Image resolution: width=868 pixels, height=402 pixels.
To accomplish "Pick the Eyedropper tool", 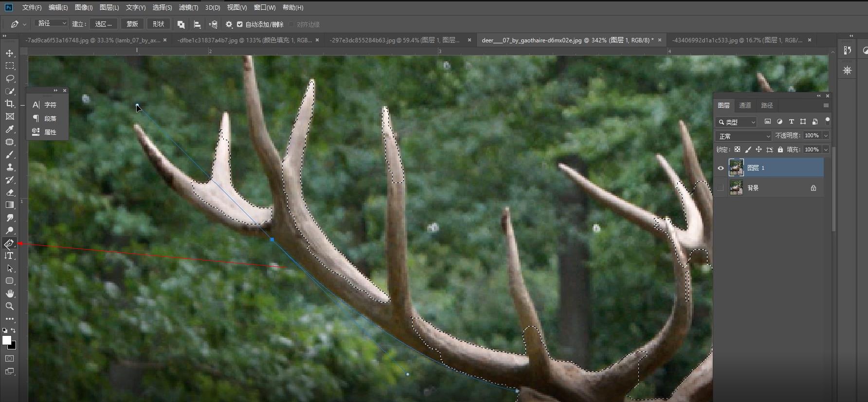I will pyautogui.click(x=10, y=129).
